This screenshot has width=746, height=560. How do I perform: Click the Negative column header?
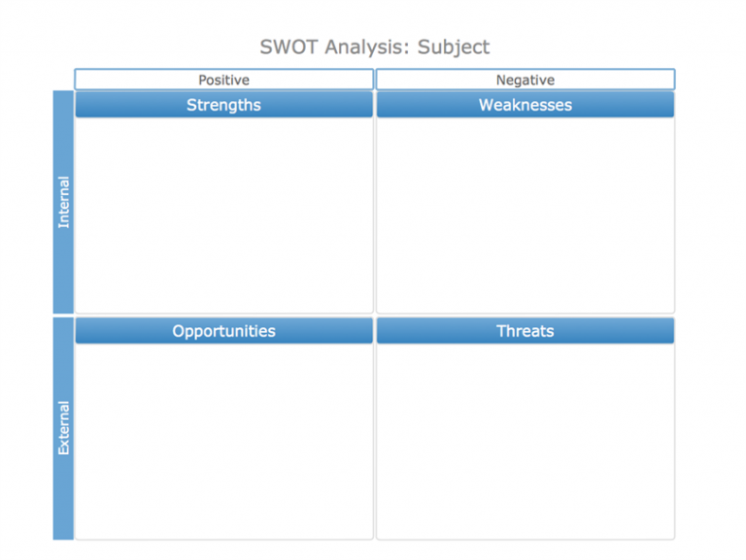pyautogui.click(x=526, y=80)
